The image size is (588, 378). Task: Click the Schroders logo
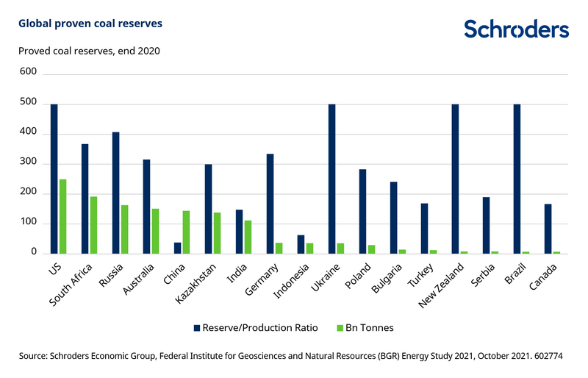point(516,29)
